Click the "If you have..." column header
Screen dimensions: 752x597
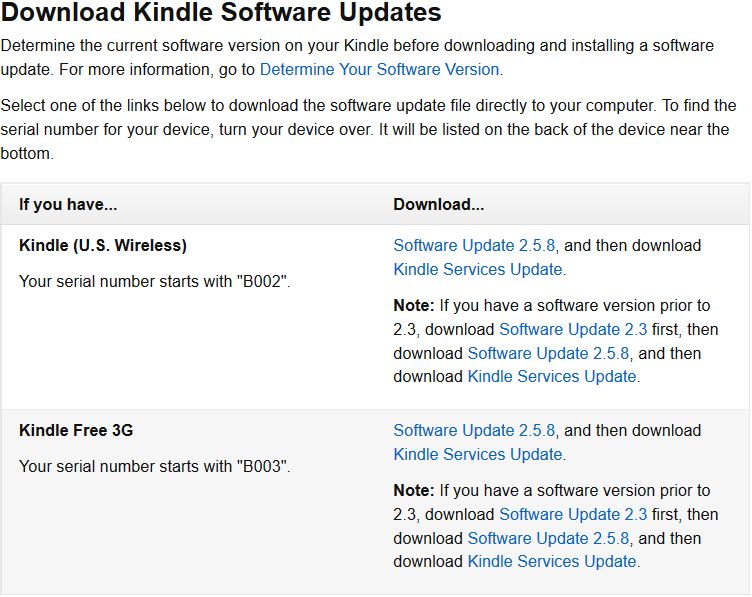(x=68, y=204)
